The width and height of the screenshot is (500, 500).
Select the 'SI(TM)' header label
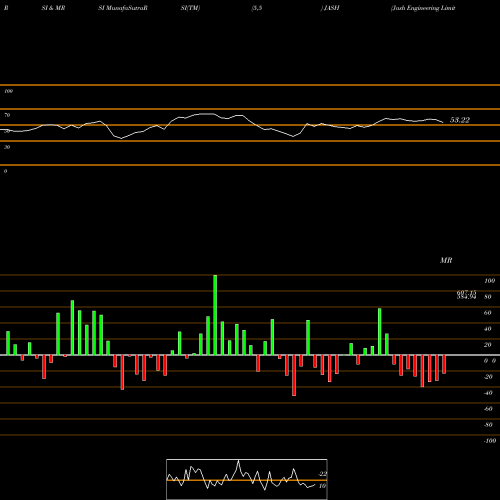pos(190,8)
